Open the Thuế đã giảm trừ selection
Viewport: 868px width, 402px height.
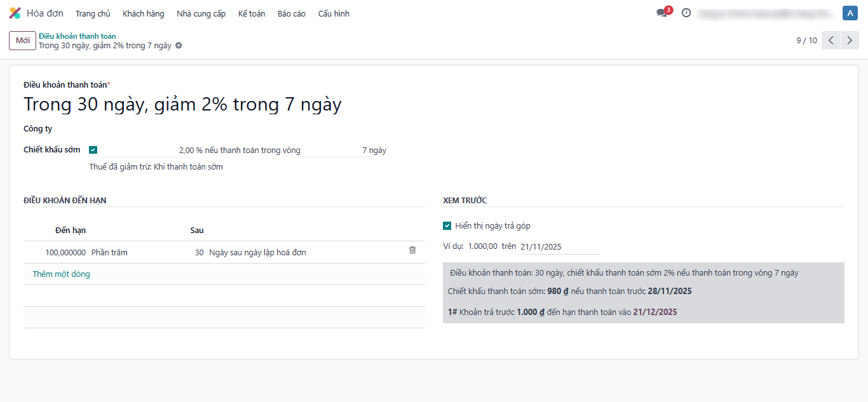pyautogui.click(x=188, y=167)
